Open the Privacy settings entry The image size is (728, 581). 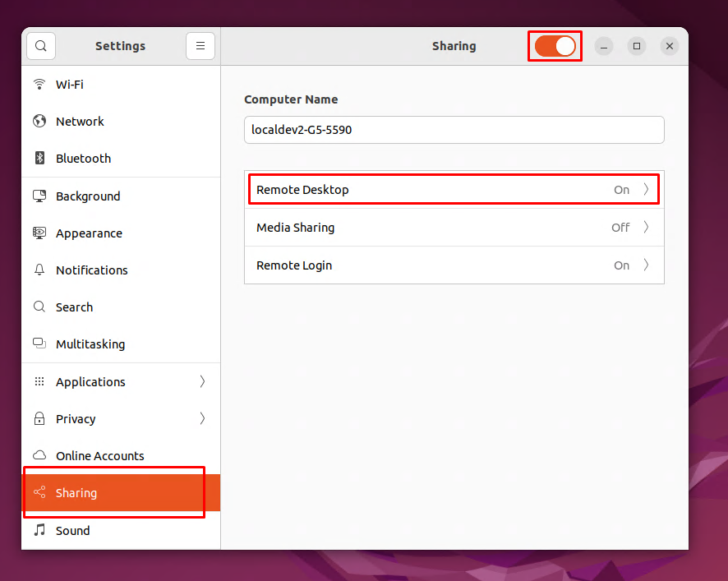coord(121,418)
